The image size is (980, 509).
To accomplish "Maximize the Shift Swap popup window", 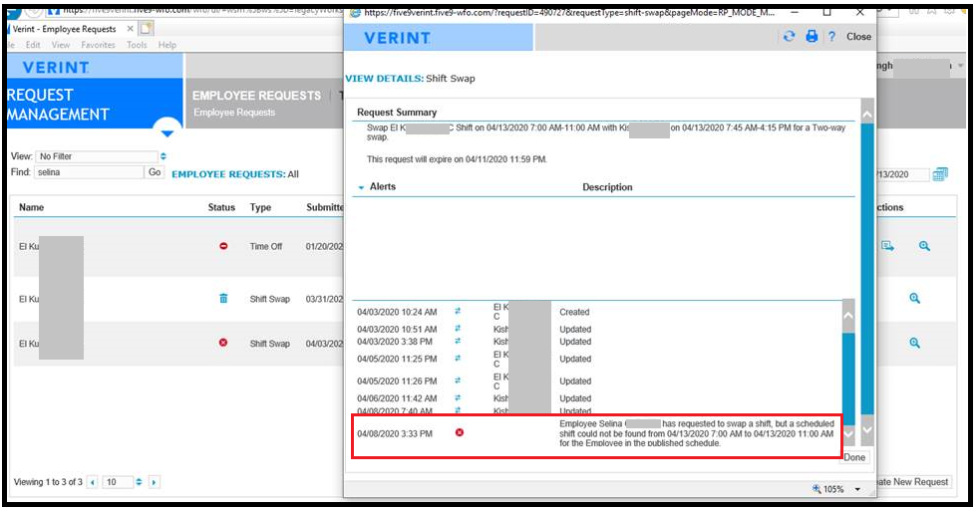I will pyautogui.click(x=826, y=13).
